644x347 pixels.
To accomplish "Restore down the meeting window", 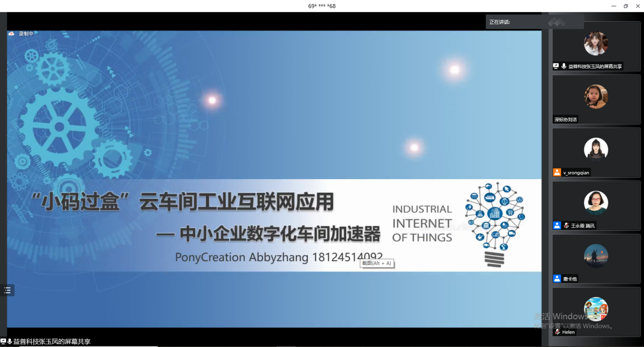I will click(x=625, y=6).
